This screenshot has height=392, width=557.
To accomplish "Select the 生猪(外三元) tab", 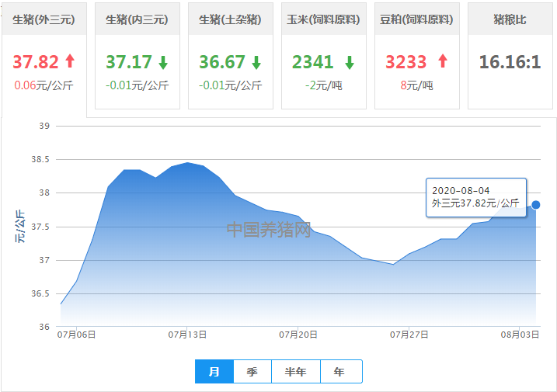I will pyautogui.click(x=44, y=19).
